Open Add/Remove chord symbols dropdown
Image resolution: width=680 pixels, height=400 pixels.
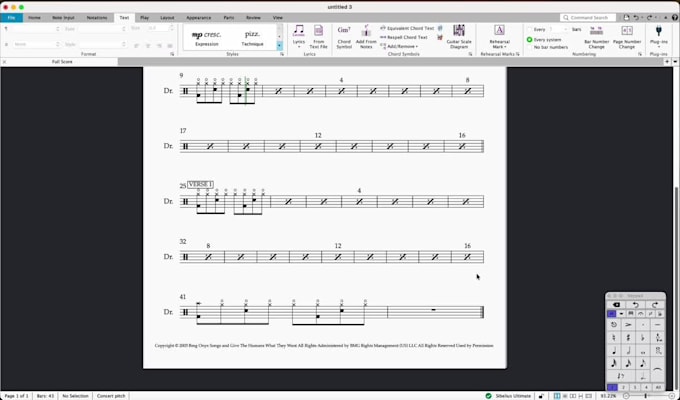point(399,46)
